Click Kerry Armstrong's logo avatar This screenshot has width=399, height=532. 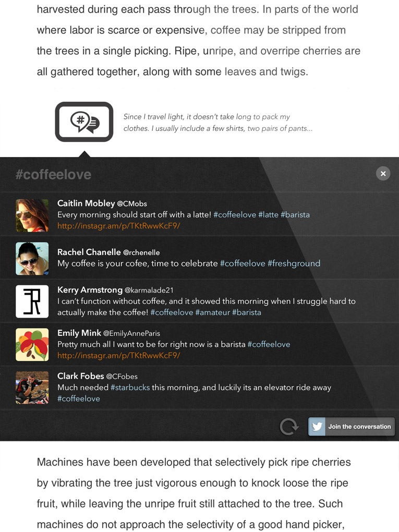[x=32, y=301]
